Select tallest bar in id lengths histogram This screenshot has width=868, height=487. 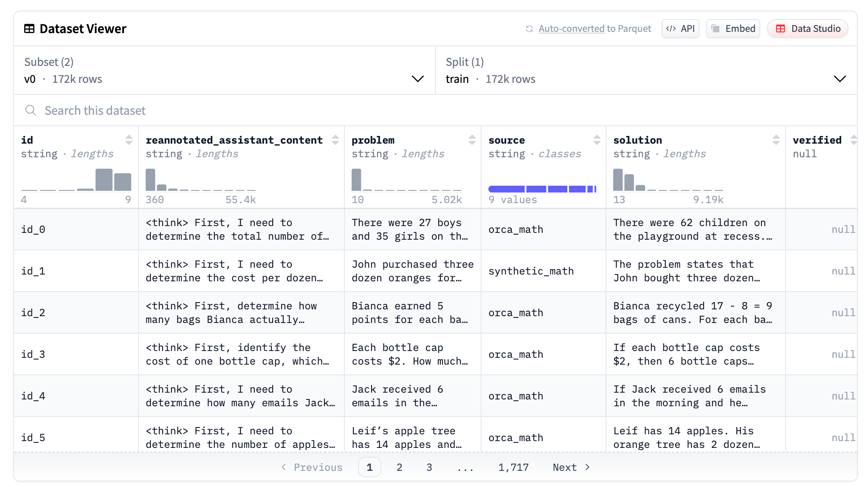[x=104, y=180]
